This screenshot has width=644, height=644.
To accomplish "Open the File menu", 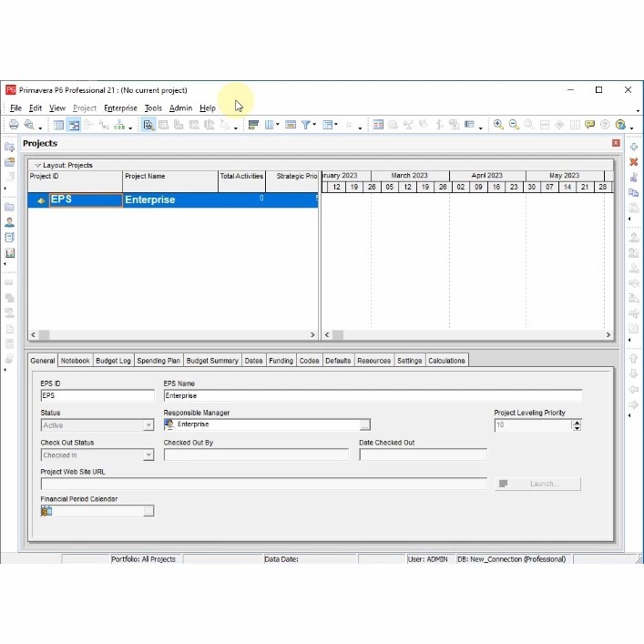I will (15, 108).
